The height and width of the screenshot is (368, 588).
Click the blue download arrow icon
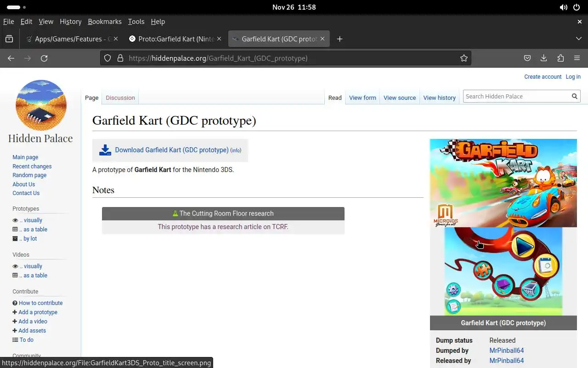[105, 150]
